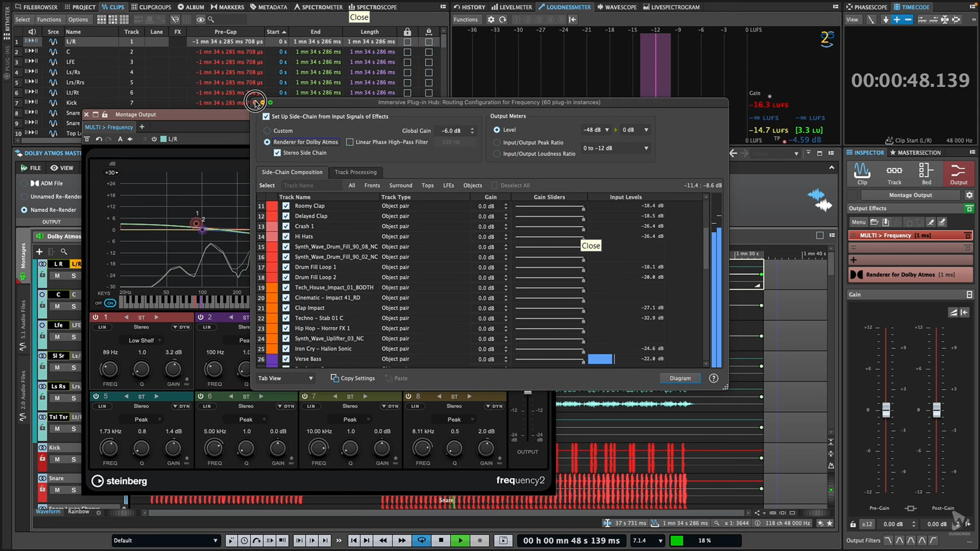The width and height of the screenshot is (980, 551).
Task: Open the 0 dB level dropdown
Action: point(636,130)
